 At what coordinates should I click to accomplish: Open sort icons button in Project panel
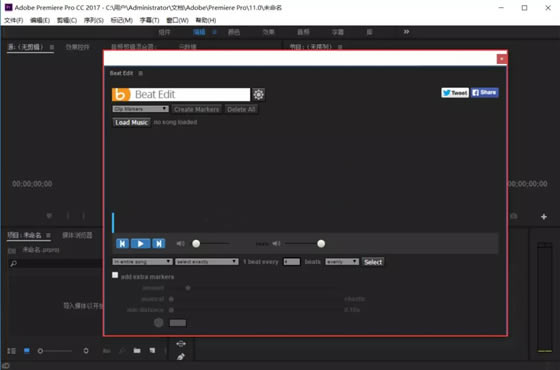86,351
